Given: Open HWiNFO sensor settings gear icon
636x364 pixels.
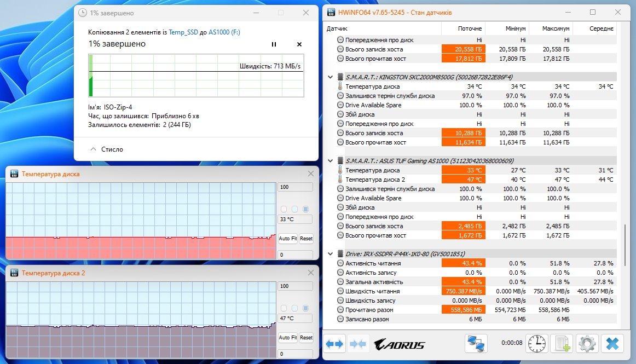Looking at the screenshot, I should click(587, 344).
